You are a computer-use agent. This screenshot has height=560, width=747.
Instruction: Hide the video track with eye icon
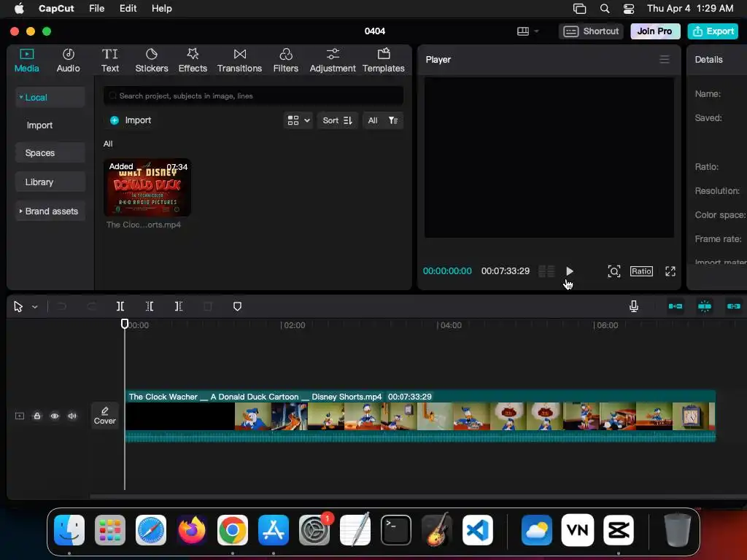click(x=55, y=416)
